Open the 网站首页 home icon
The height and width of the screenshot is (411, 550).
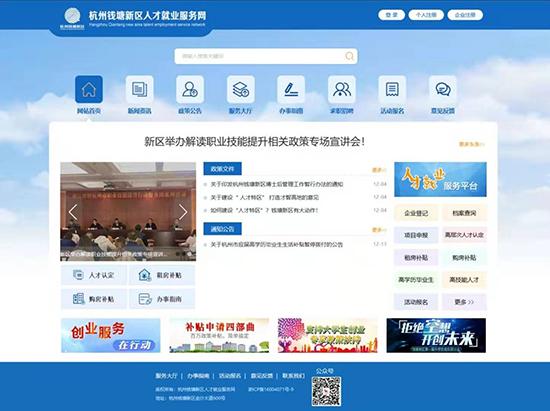point(89,89)
